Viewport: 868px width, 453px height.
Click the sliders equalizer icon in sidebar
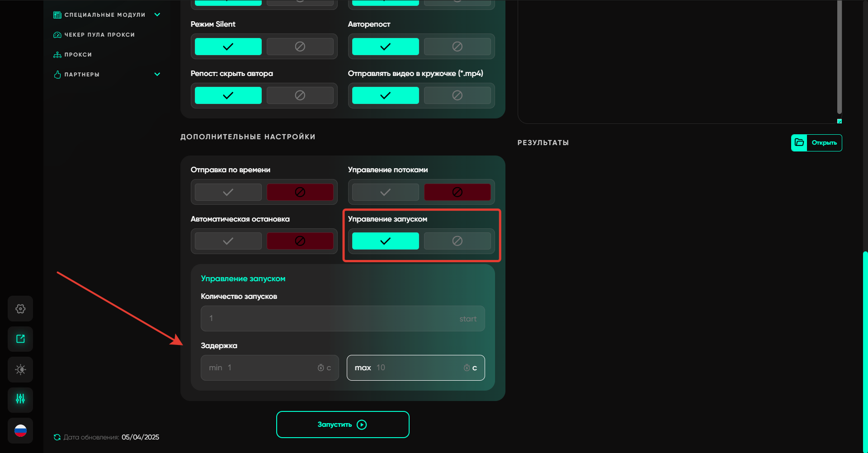(x=20, y=399)
